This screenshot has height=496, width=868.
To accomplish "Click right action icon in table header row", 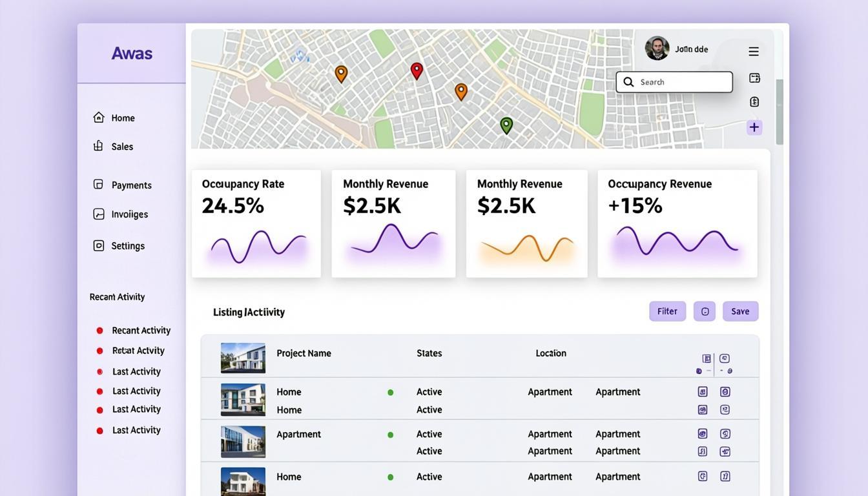I will point(725,358).
